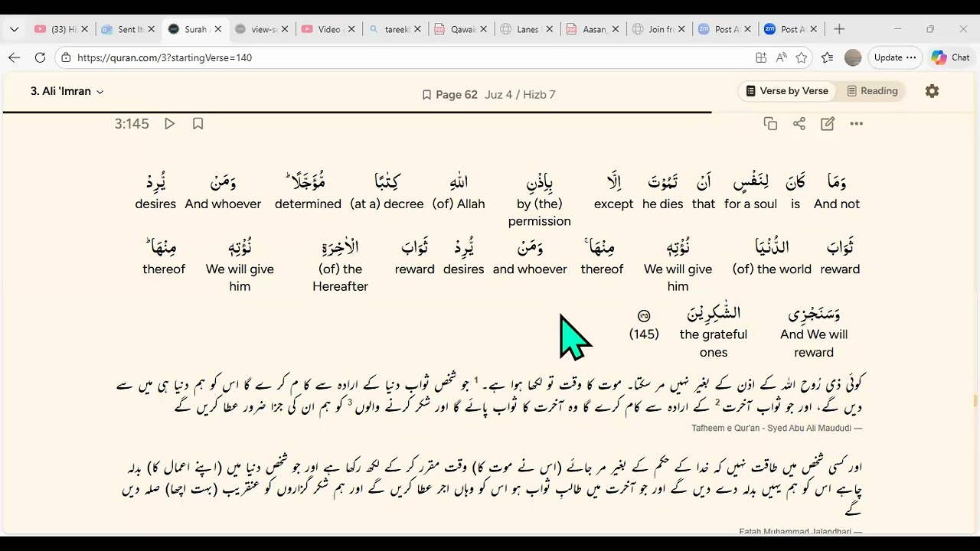980x551 pixels.
Task: Click the address bar URL
Action: pos(165,57)
